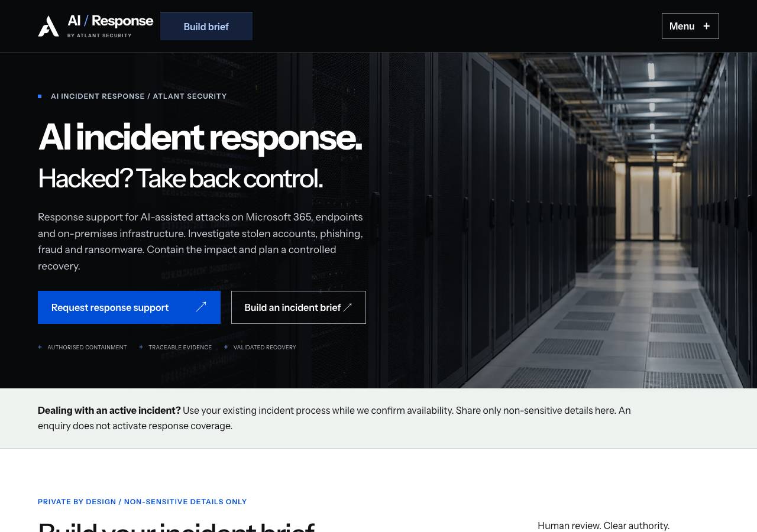
Task: Click the 'Hacked? Take back control.' subheading
Action: pos(180,179)
